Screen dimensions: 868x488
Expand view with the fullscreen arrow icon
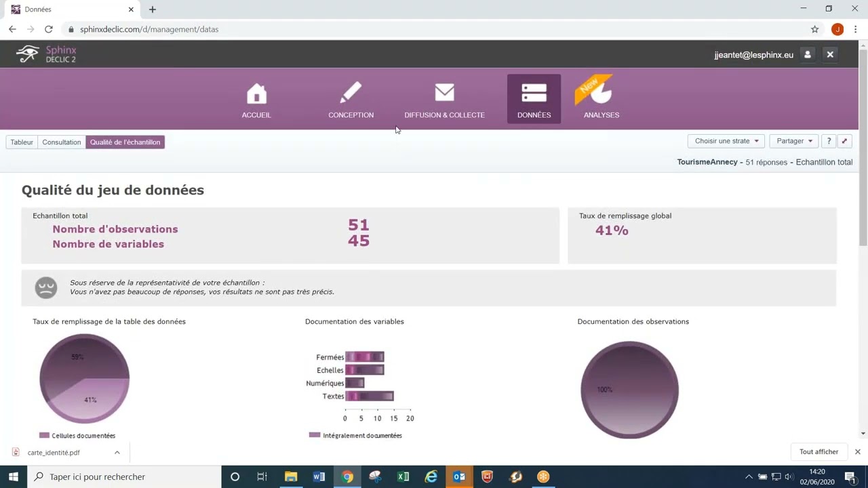844,141
